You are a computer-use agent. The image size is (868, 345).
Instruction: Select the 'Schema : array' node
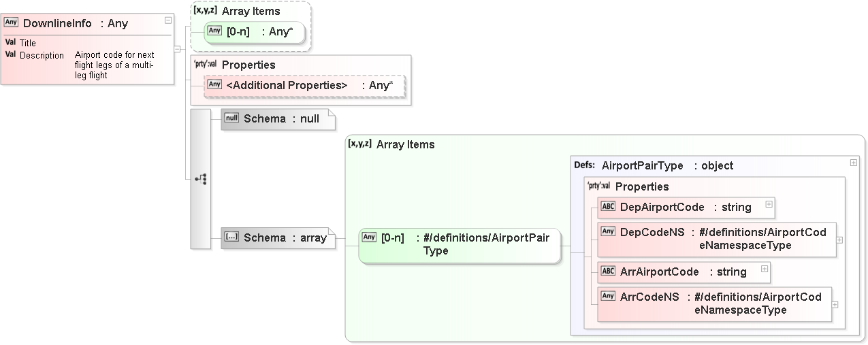click(278, 237)
